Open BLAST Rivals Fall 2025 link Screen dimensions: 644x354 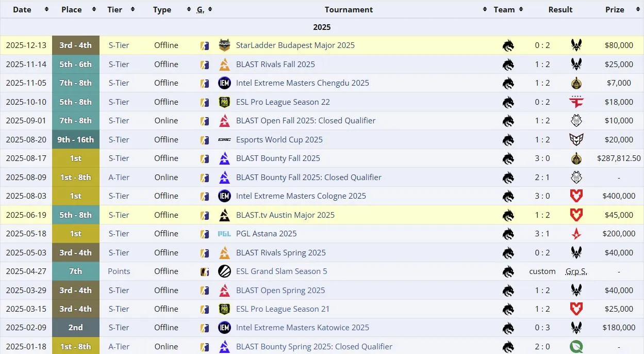point(275,65)
